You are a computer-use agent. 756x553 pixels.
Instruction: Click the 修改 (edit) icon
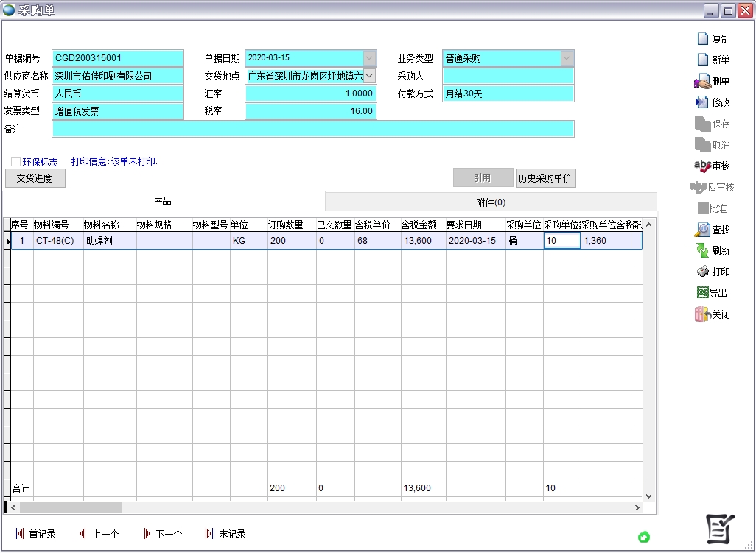(702, 103)
